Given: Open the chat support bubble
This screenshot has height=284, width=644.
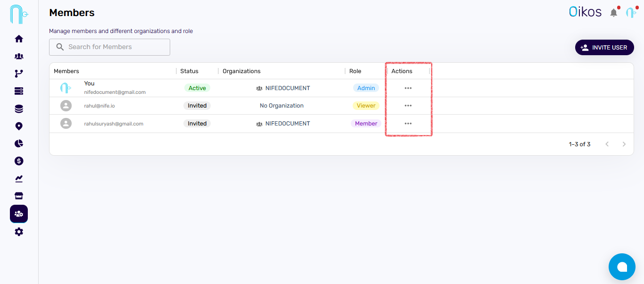Looking at the screenshot, I should coord(622,267).
